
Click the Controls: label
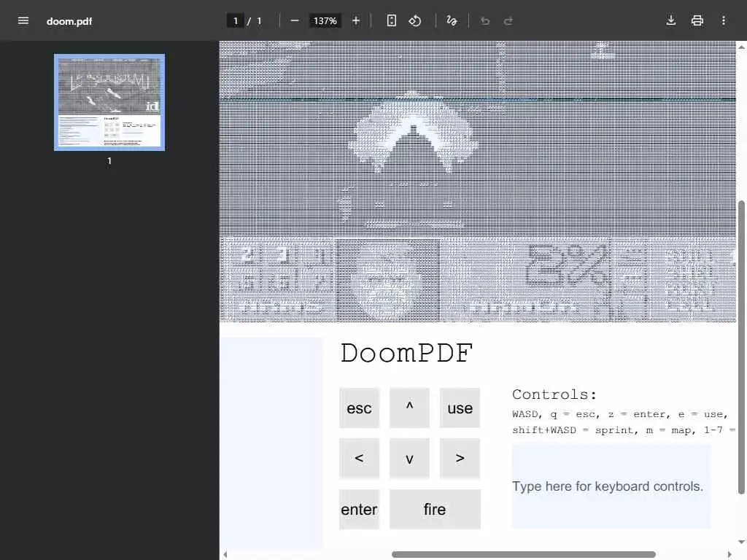coord(554,394)
